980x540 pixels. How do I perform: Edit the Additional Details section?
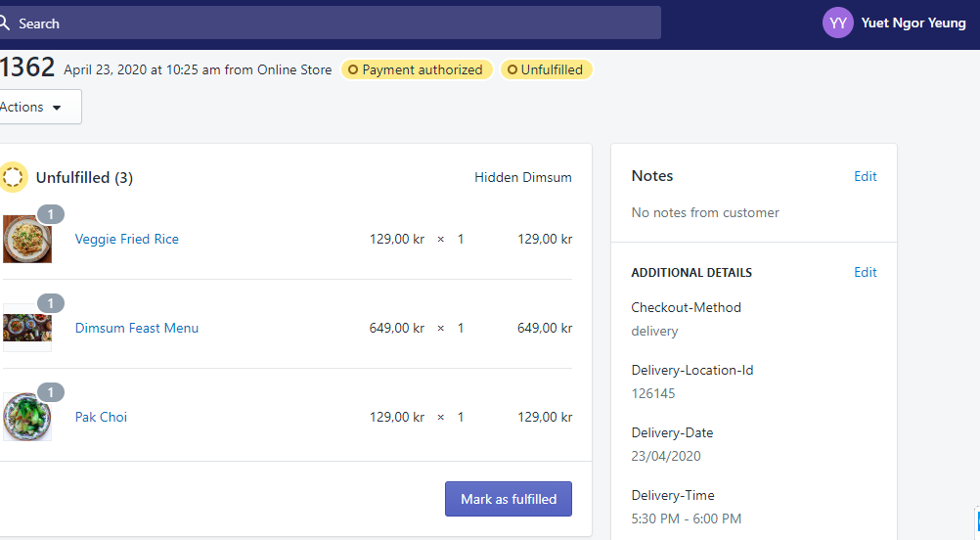pos(865,272)
